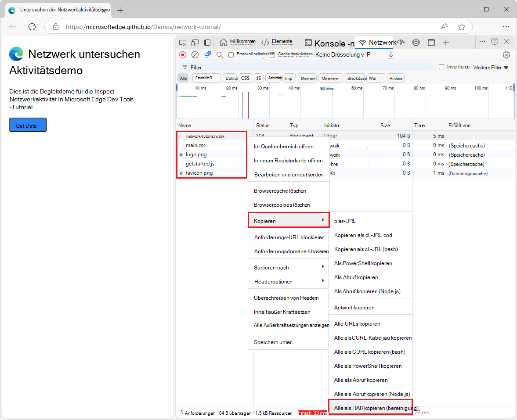Image resolution: width=517 pixels, height=420 pixels.
Task: Expand the Weitere Filter dropdown
Action: (x=491, y=67)
